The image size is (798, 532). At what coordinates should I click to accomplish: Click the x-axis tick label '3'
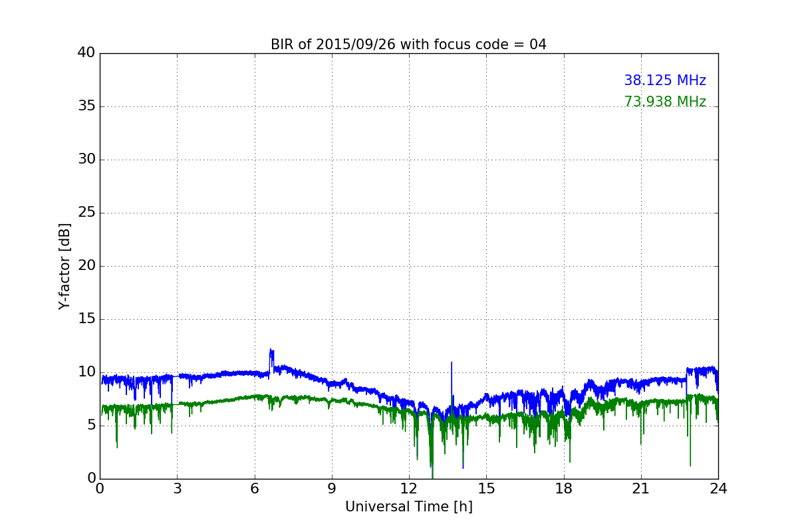tap(177, 489)
